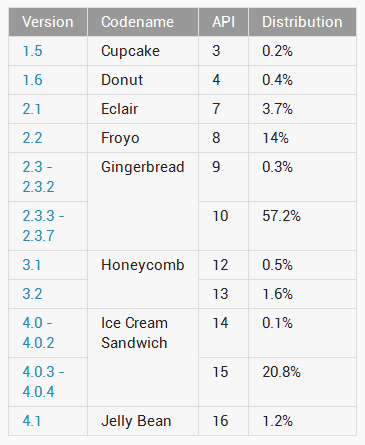Click the Version column header

pyautogui.click(x=48, y=22)
